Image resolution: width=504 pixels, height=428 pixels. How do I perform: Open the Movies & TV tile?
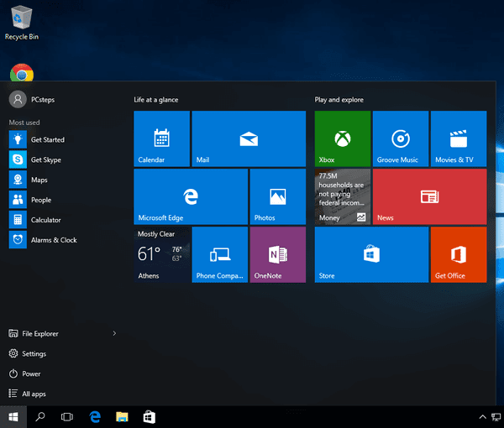point(459,138)
